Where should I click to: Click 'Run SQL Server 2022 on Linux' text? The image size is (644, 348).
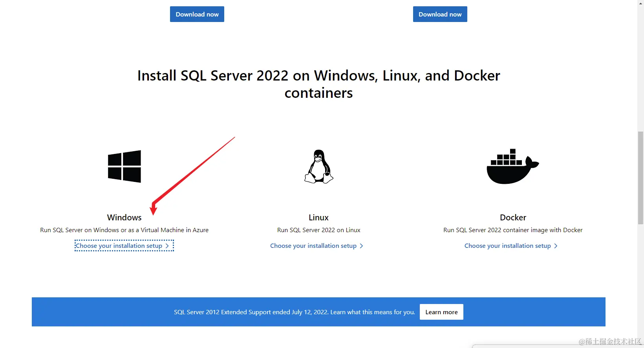[319, 230]
